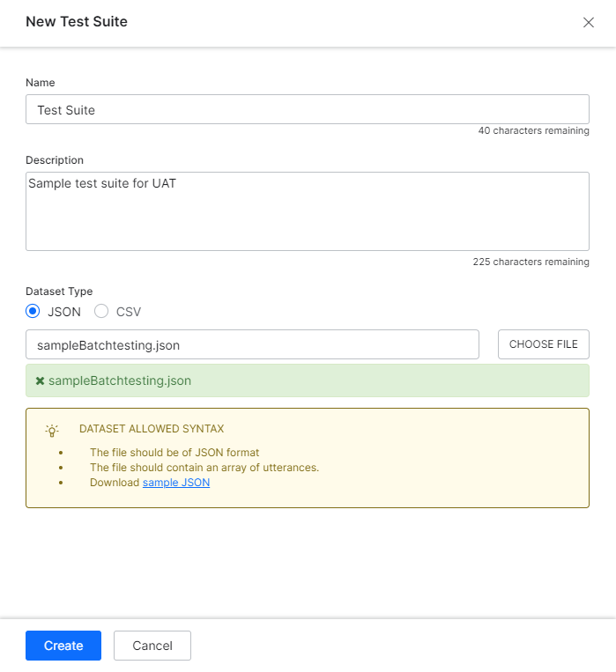Viewport: 616px width, 672px height.
Task: Click the 225 characters remaining counter
Action: 531,262
